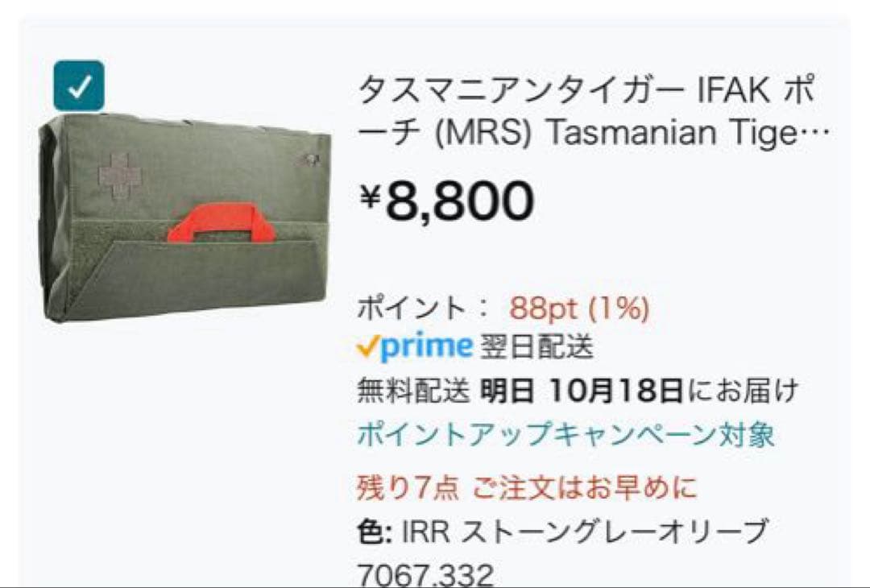Click the 色: IRR ストーングレーオリーブ color option
This screenshot has width=870, height=588.
coord(562,531)
